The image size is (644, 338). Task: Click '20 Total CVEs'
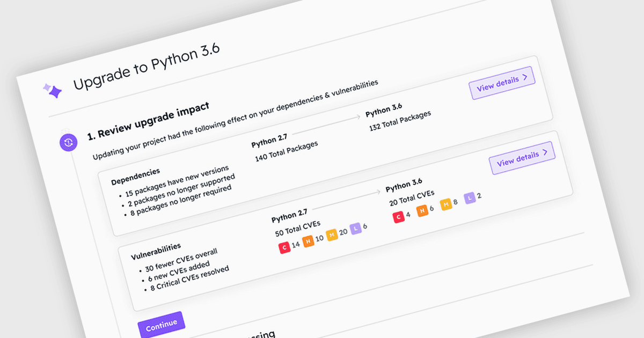412,199
